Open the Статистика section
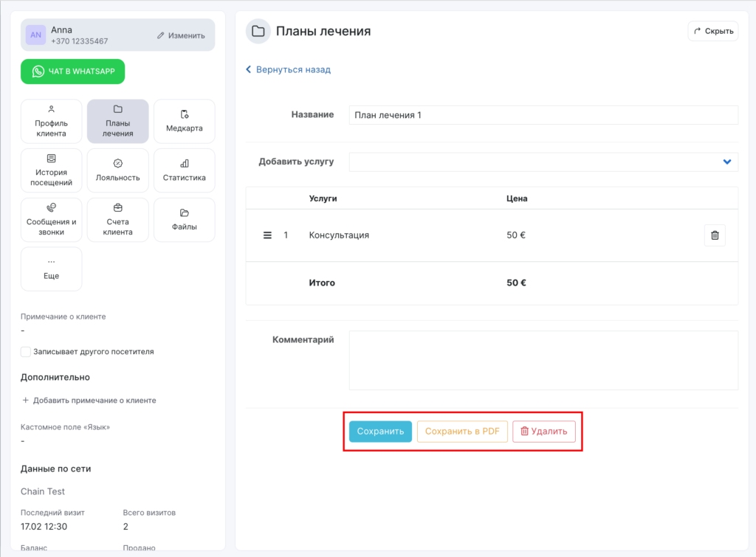 pos(184,170)
